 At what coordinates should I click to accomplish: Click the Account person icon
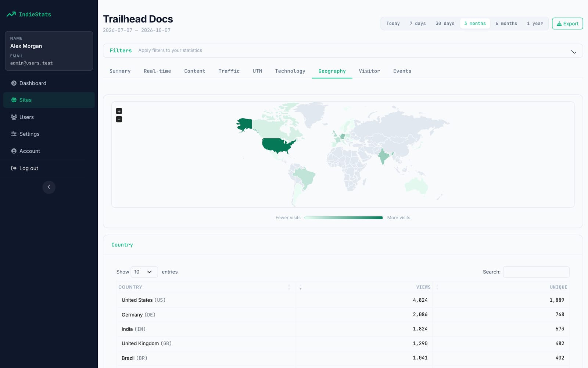tap(14, 151)
